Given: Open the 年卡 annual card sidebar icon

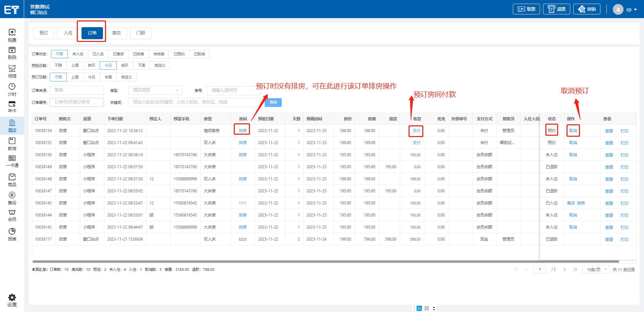Looking at the screenshot, I should (x=12, y=107).
